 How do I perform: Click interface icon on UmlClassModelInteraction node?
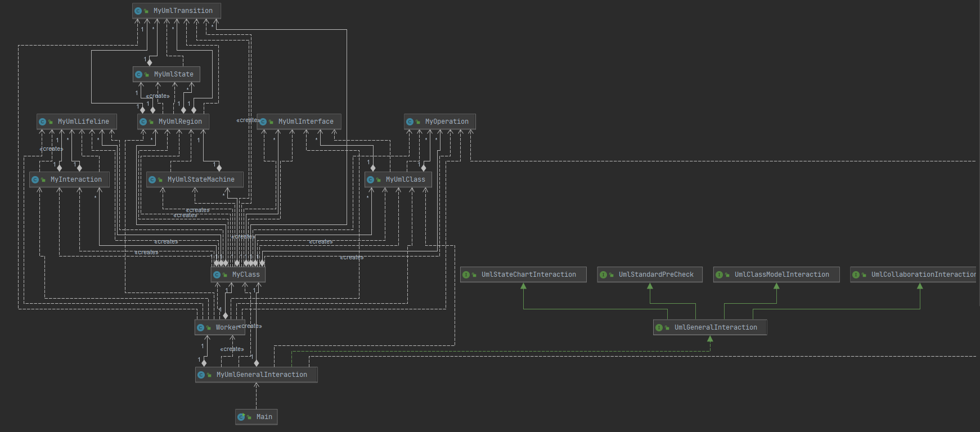pyautogui.click(x=719, y=274)
